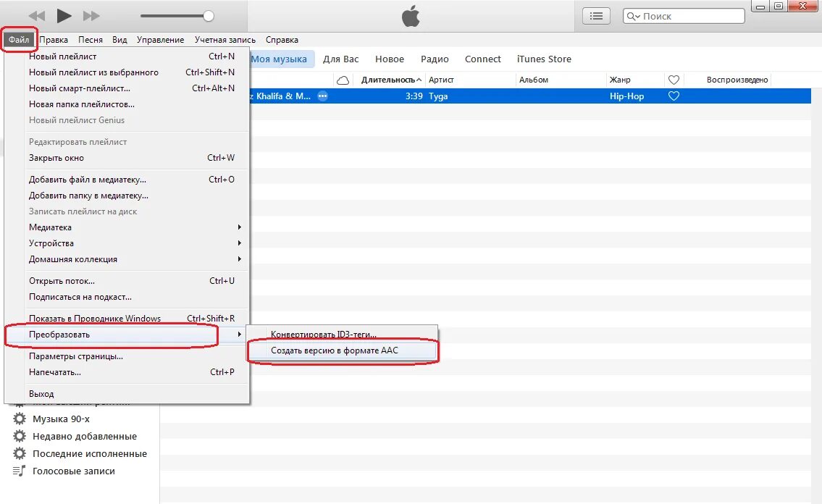Switch to the Радио tab
This screenshot has width=822, height=504.
435,59
